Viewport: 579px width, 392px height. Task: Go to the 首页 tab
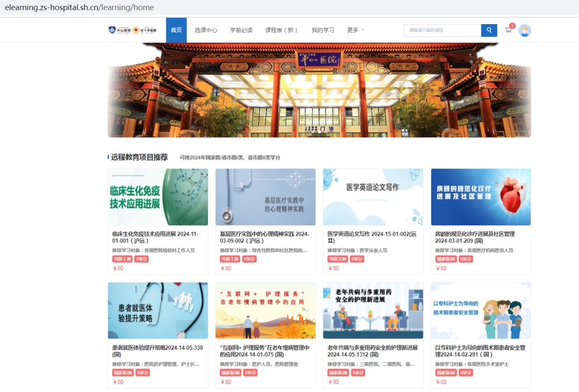point(176,30)
